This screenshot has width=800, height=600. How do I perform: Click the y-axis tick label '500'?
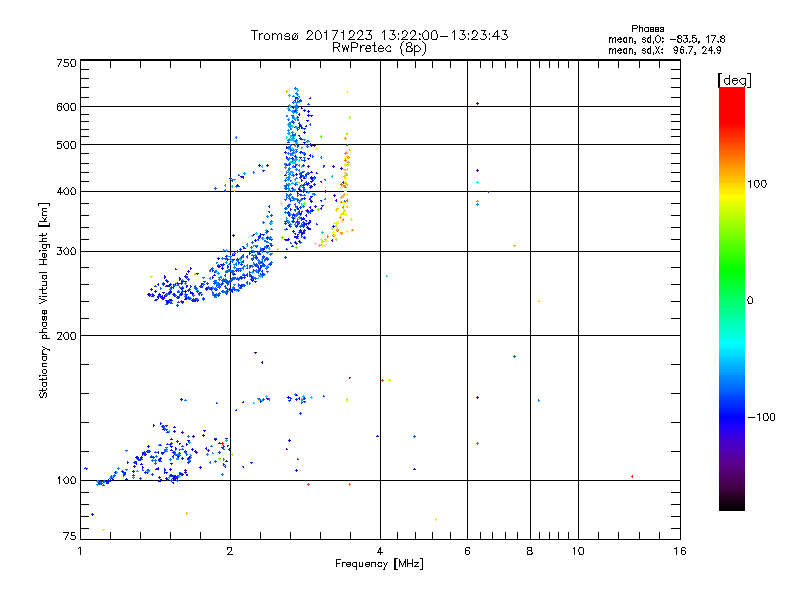(x=66, y=145)
